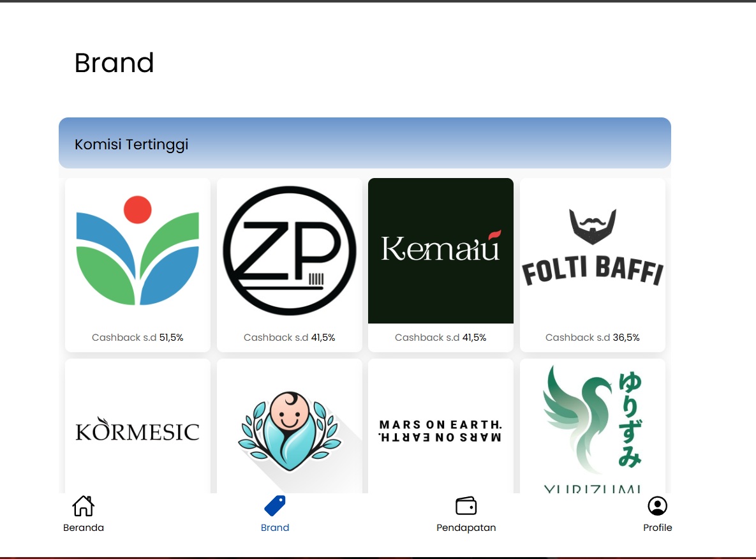
Task: Select the Kemaiu brand card
Action: (441, 265)
